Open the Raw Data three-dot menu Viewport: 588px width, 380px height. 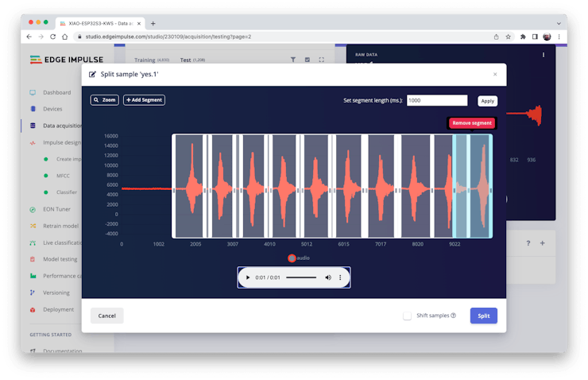click(544, 55)
